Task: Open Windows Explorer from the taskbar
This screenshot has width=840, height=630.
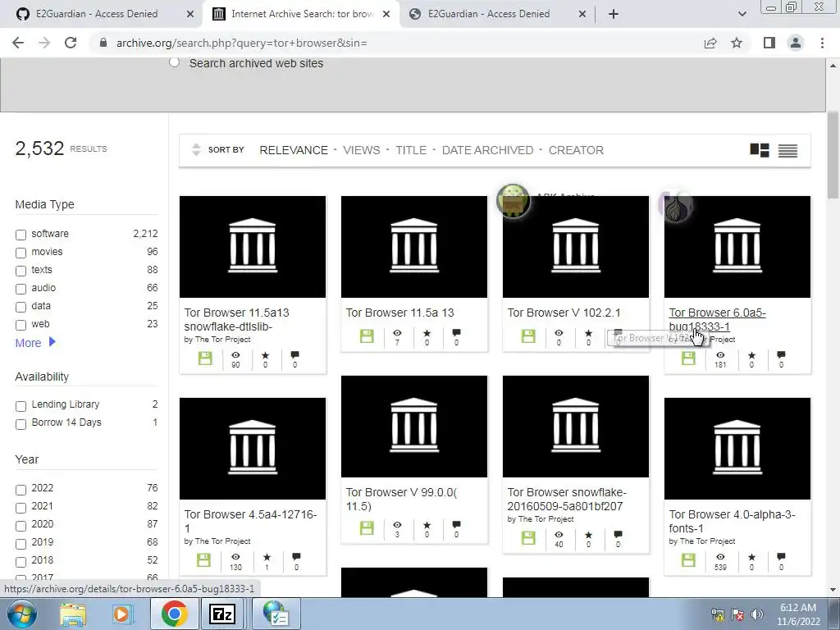Action: click(x=73, y=614)
